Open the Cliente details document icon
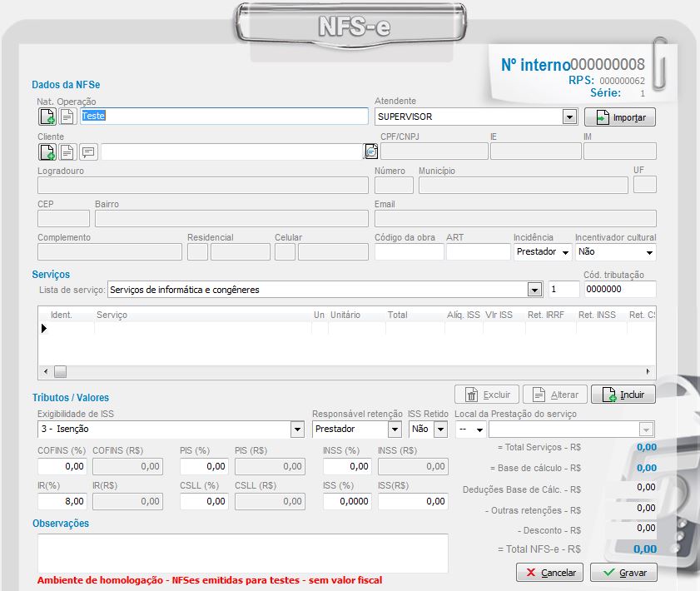The image size is (700, 591). (x=67, y=151)
